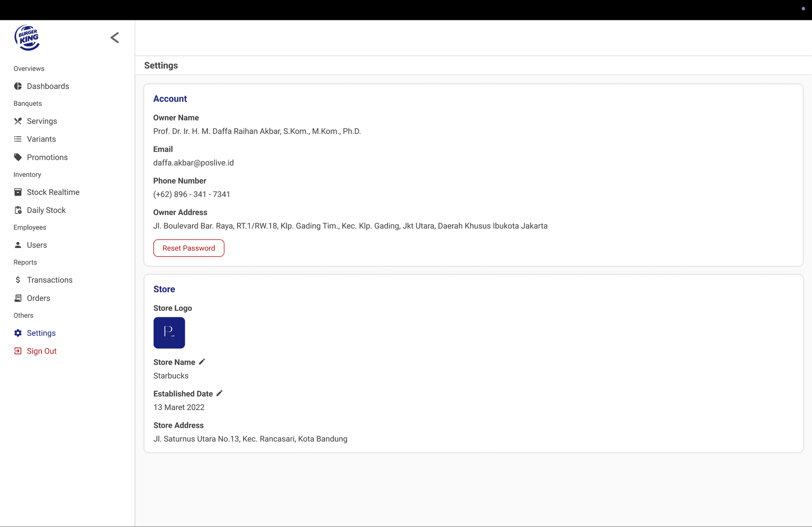
Task: Open the Servings page
Action: tap(42, 121)
